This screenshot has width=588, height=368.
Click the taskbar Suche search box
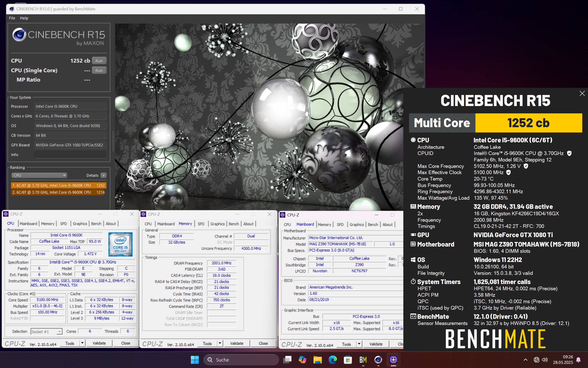241,360
